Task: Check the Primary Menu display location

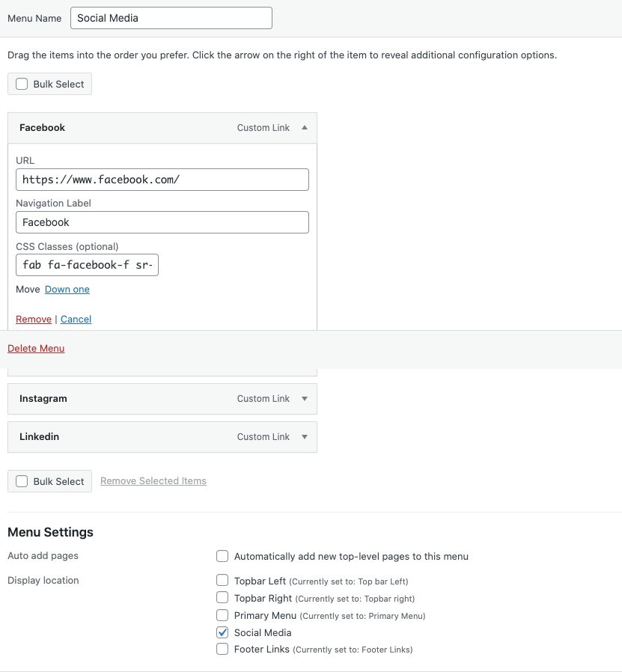Action: pyautogui.click(x=222, y=615)
